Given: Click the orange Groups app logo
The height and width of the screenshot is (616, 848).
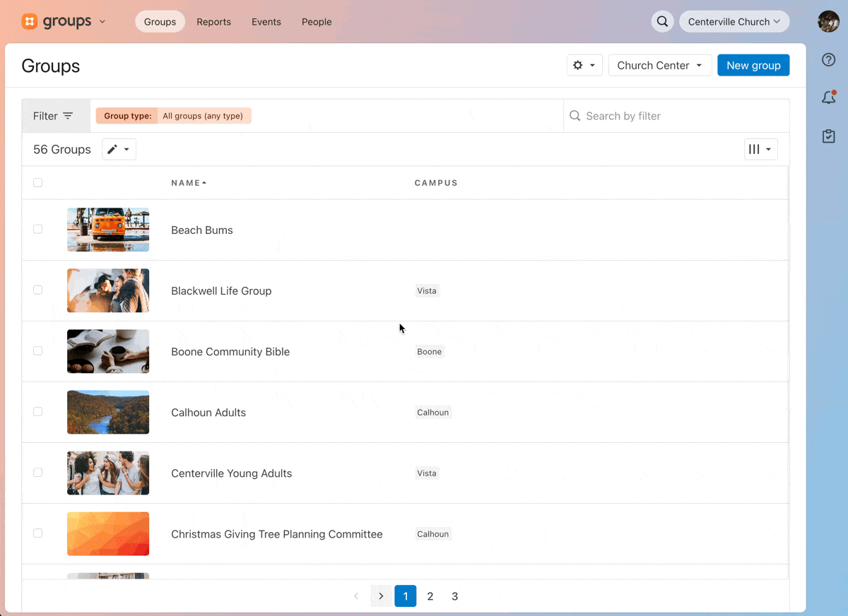Looking at the screenshot, I should click(x=30, y=22).
